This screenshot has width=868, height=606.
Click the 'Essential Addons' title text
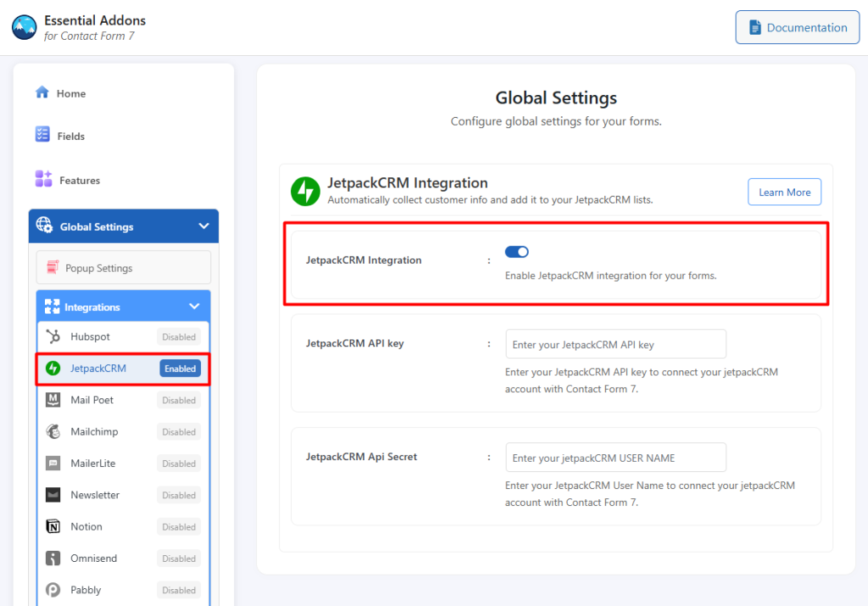95,20
